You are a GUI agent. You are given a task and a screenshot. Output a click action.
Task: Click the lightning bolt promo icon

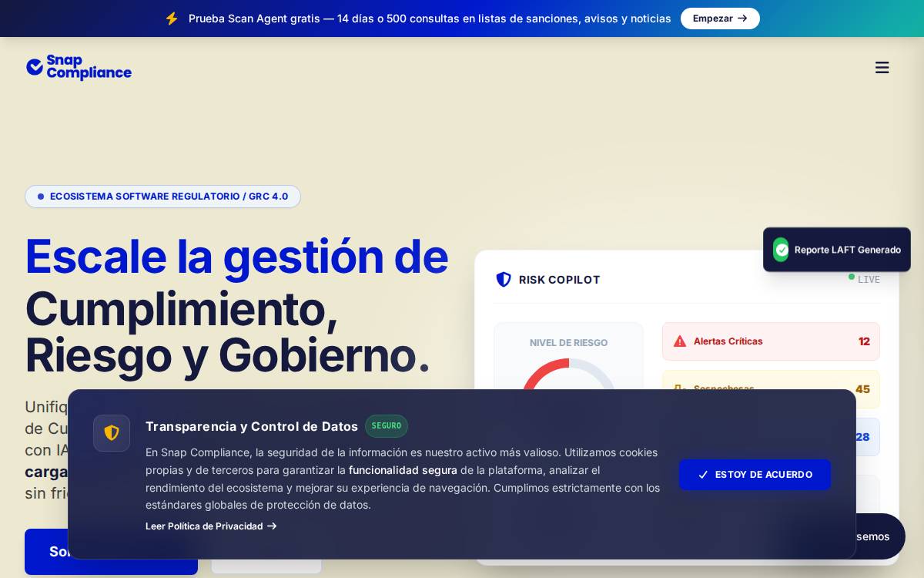[x=172, y=18]
